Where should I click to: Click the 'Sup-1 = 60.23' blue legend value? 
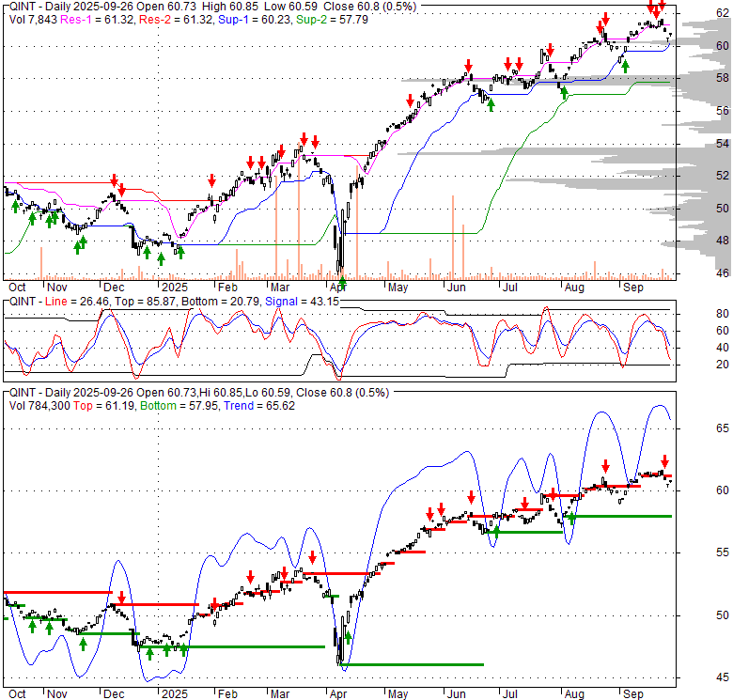point(254,20)
